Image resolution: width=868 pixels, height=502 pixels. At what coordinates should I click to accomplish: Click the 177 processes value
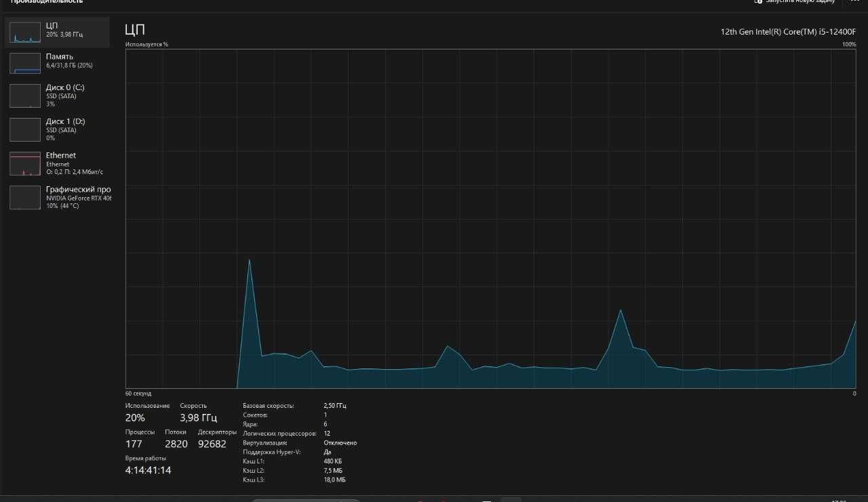(134, 444)
